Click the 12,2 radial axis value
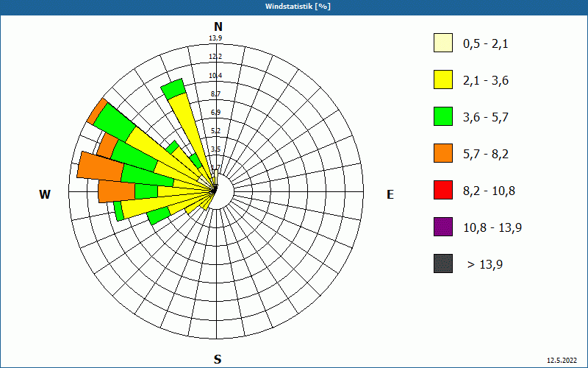The image size is (588, 368). [215, 57]
